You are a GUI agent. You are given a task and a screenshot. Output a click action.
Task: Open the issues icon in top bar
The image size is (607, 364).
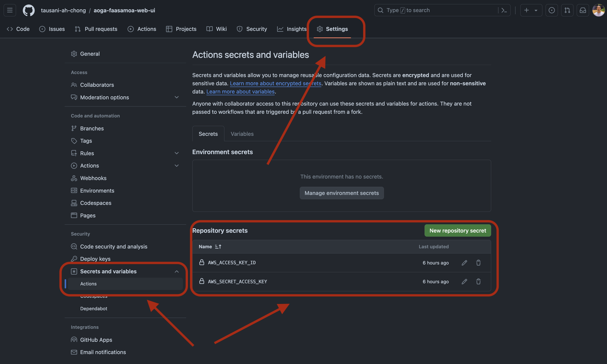[x=551, y=10]
